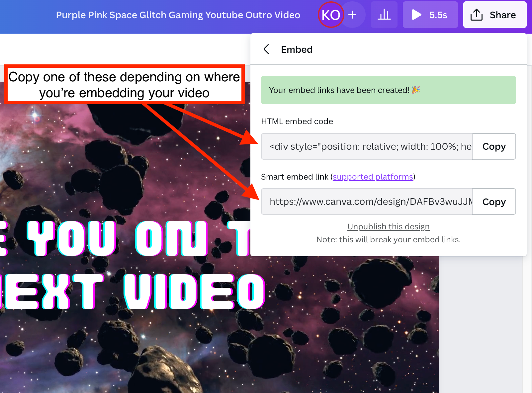Open the insights bar chart icon
532x393 pixels.
(384, 15)
